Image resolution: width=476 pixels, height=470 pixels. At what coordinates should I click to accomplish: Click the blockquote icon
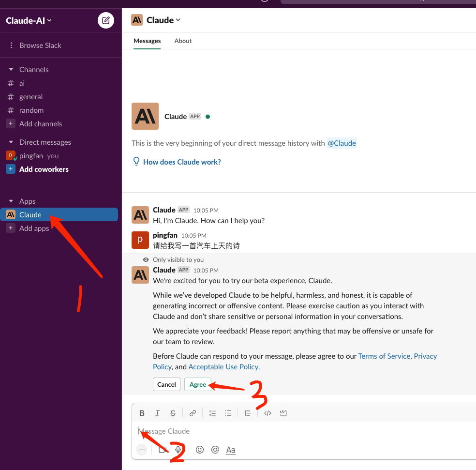coord(248,413)
